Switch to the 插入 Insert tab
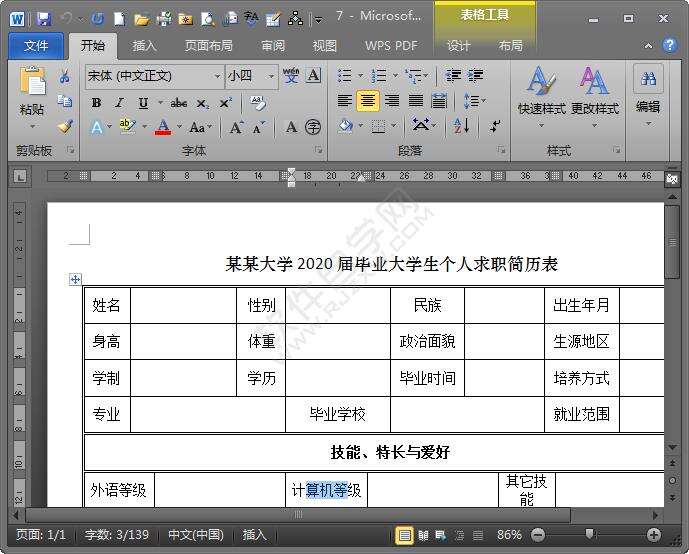The image size is (689, 554). coord(144,46)
